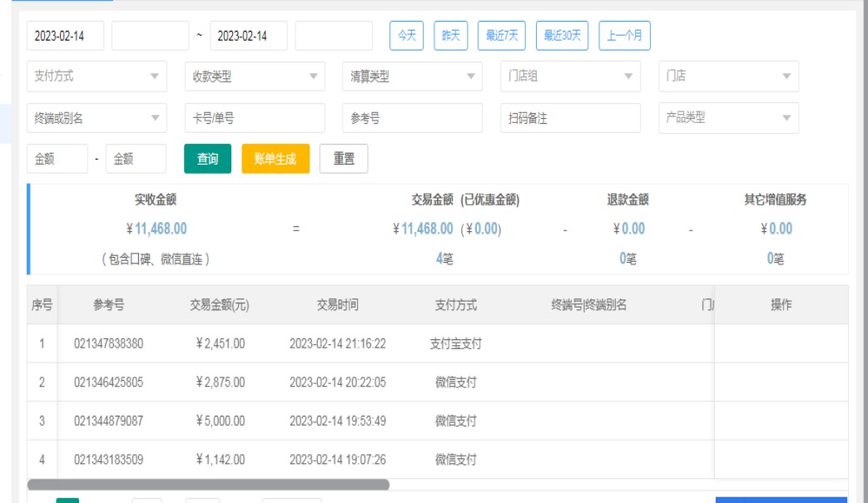This screenshot has height=503, width=868.
Task: Click the 今天 quick date button
Action: [x=406, y=36]
